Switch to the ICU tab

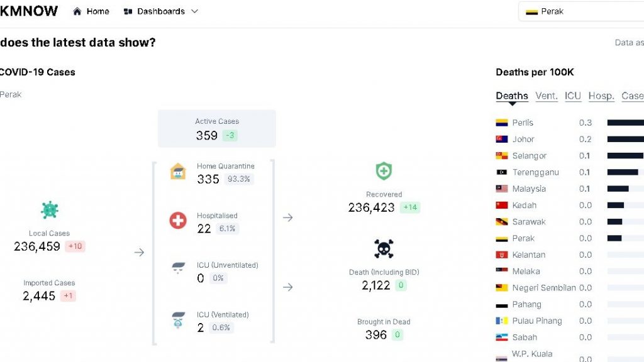pos(573,96)
